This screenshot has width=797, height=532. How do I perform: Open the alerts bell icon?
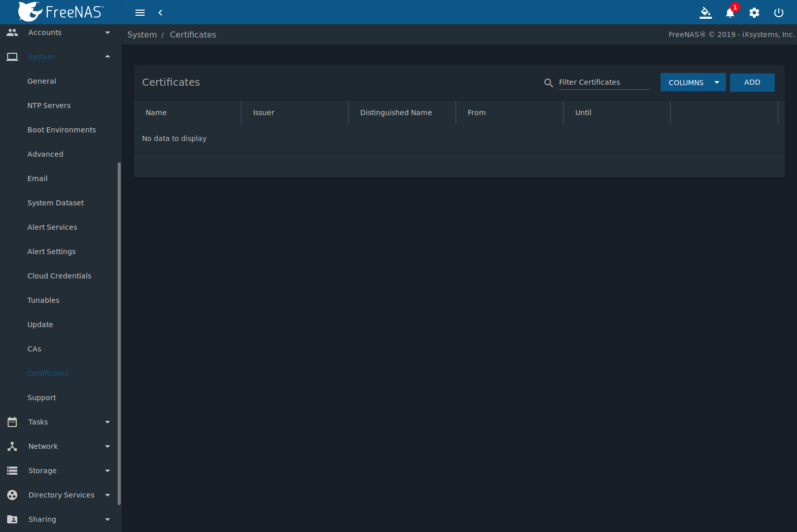tap(730, 13)
